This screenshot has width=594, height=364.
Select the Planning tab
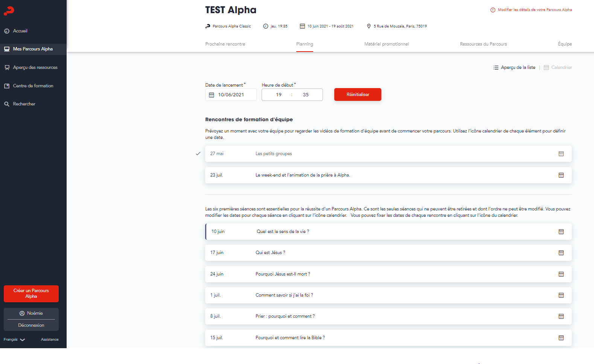pyautogui.click(x=305, y=44)
